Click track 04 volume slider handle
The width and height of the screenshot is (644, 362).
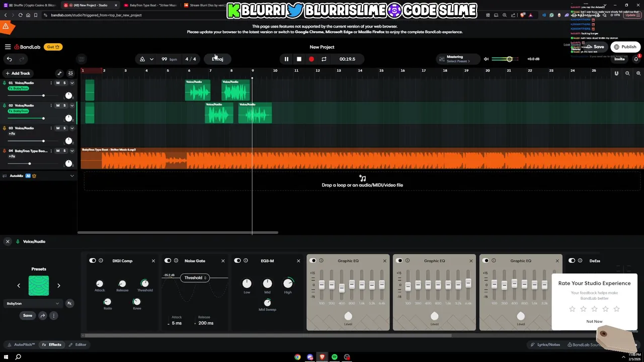(29, 163)
